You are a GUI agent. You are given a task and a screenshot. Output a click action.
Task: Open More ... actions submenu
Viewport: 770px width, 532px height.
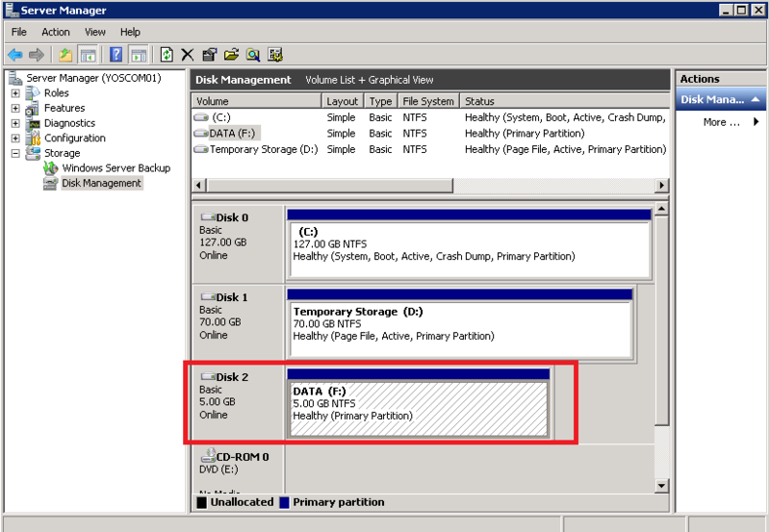click(731, 122)
